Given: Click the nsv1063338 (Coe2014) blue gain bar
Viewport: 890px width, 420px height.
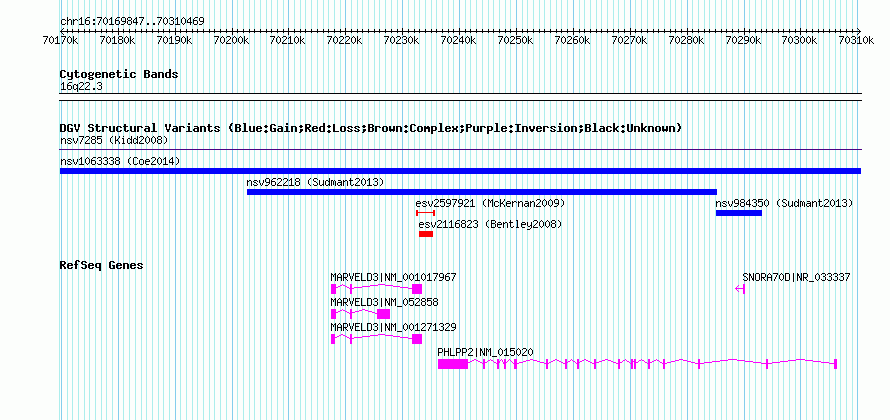Looking at the screenshot, I should click(460, 171).
